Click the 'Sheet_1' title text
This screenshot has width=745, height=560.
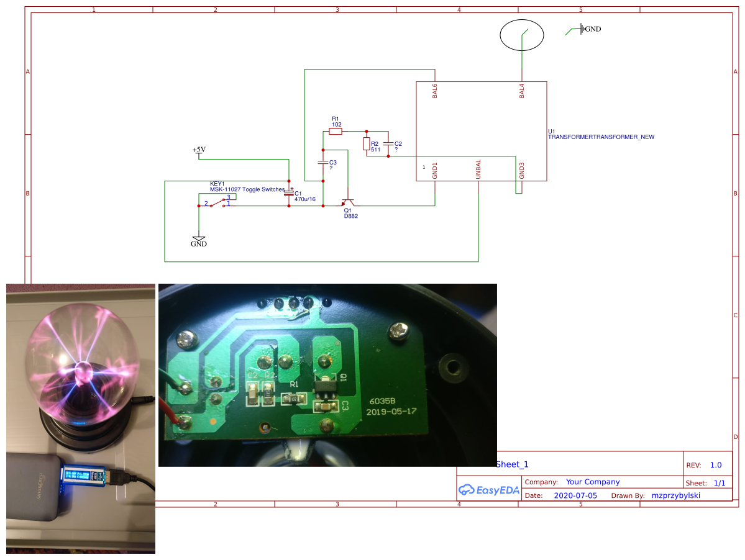point(512,464)
